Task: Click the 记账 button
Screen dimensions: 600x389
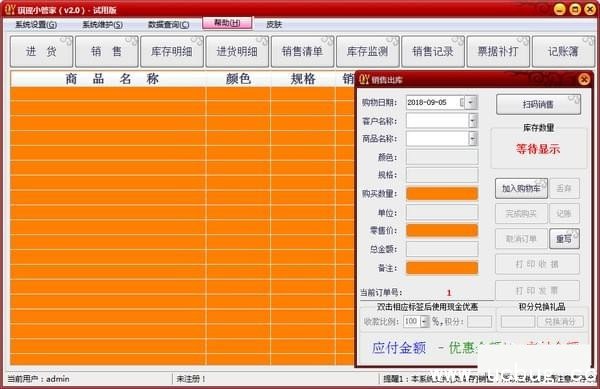Action: click(564, 213)
